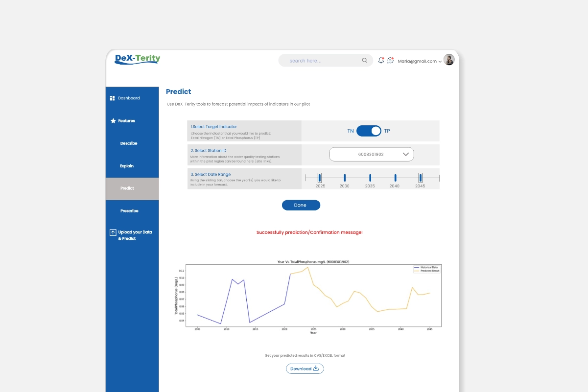
Task: Click the Predict page heading
Action: [x=179, y=92]
